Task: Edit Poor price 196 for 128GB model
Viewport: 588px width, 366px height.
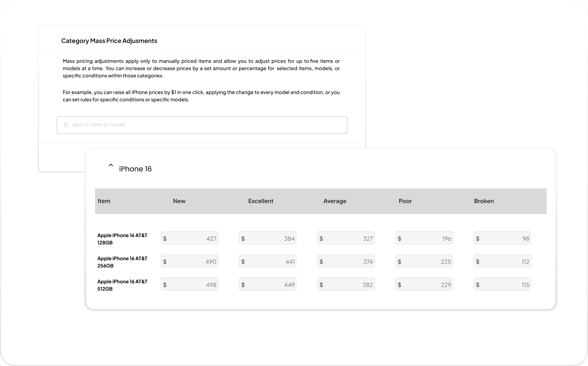Action: click(424, 238)
